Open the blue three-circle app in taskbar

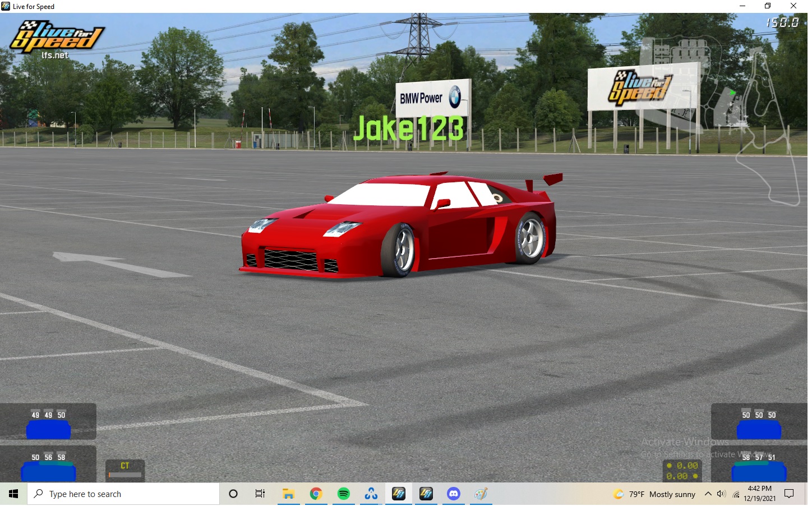point(371,494)
